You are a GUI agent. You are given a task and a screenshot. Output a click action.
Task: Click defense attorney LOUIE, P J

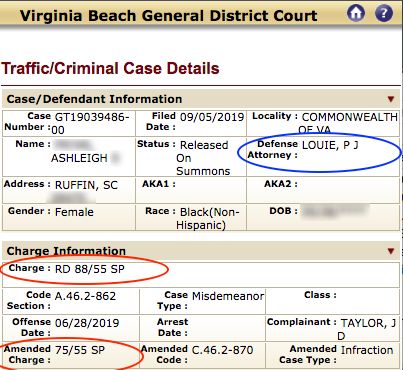coord(330,145)
